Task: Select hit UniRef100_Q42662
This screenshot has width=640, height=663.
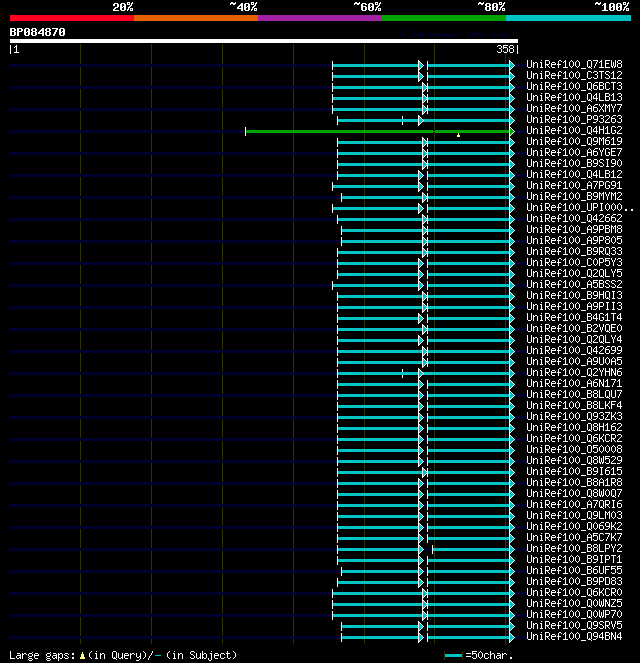Action: coord(574,218)
